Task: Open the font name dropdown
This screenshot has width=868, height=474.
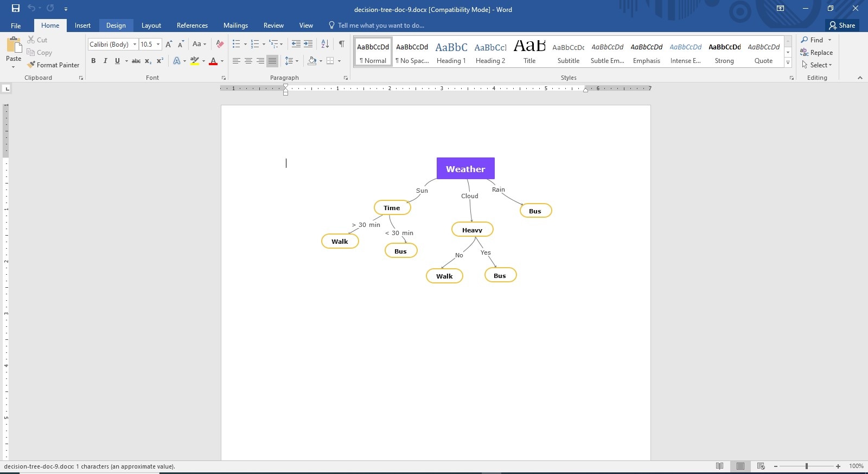Action: point(135,45)
